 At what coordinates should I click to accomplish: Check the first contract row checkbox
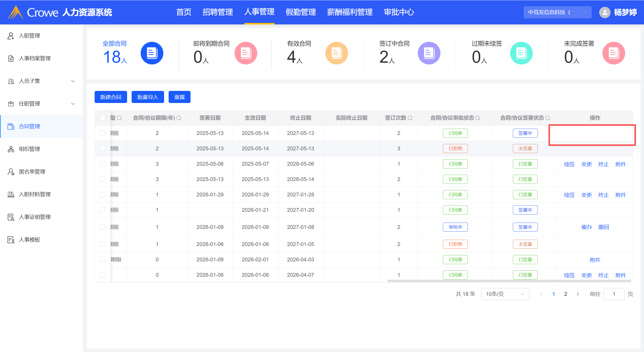[x=102, y=133]
